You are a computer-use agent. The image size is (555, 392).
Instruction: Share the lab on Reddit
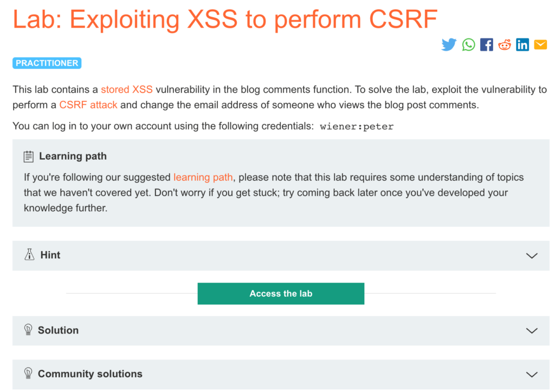click(505, 44)
